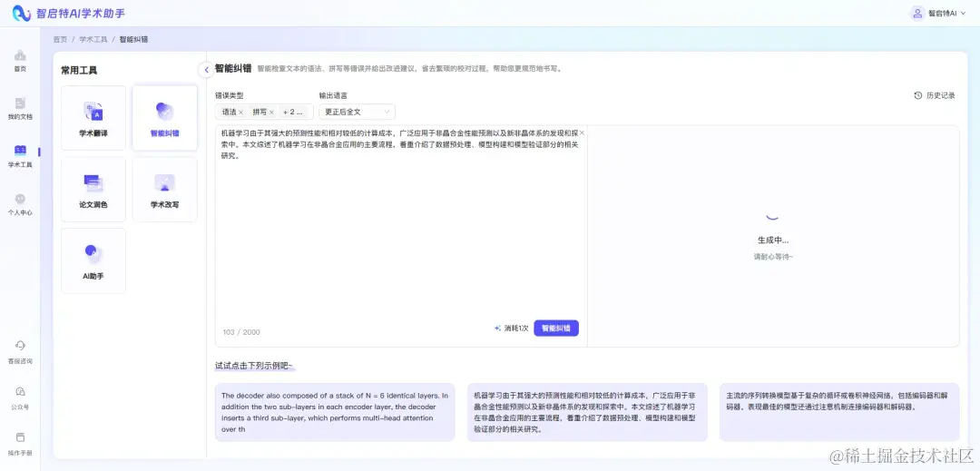980x471 pixels.
Task: Click the 生成中... loading status text
Action: point(773,240)
